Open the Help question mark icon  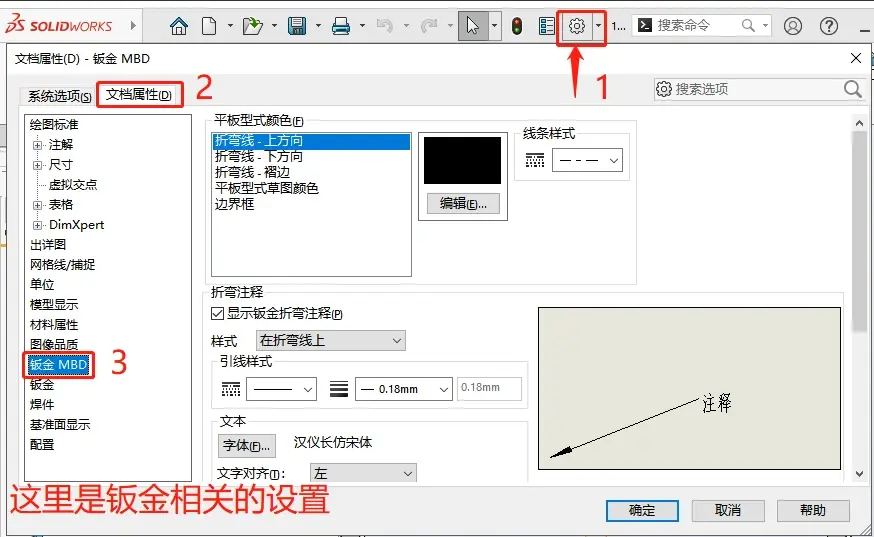click(x=829, y=26)
